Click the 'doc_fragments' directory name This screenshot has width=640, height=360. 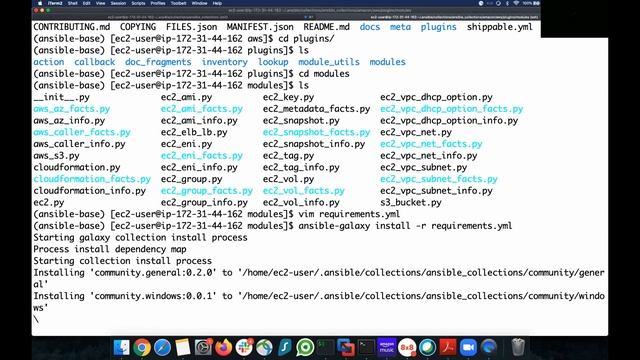(x=158, y=62)
